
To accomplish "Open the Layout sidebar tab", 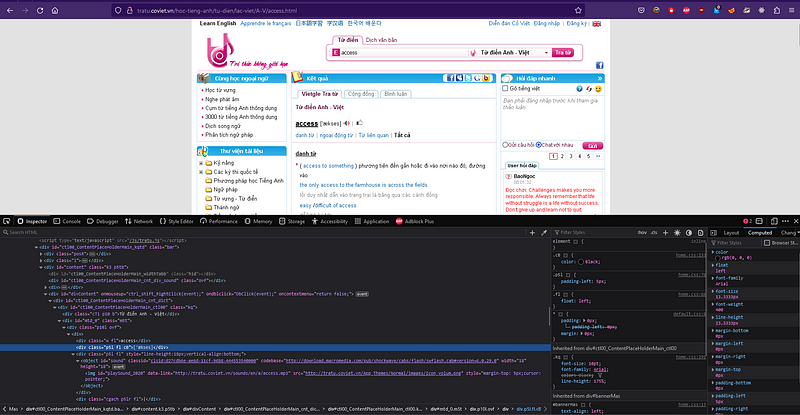I will point(731,233).
